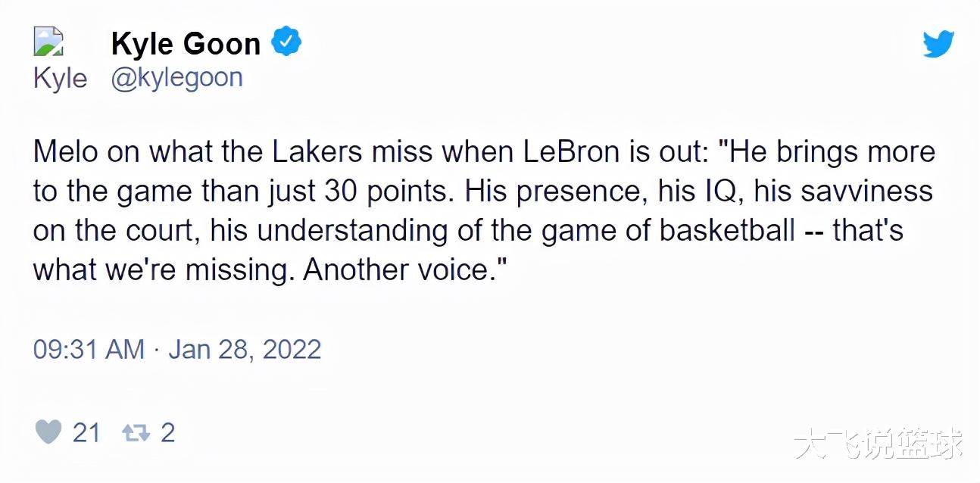Screen dimensions: 980x483
Task: Retweet using the retweet arrows icon
Action: pyautogui.click(x=136, y=433)
